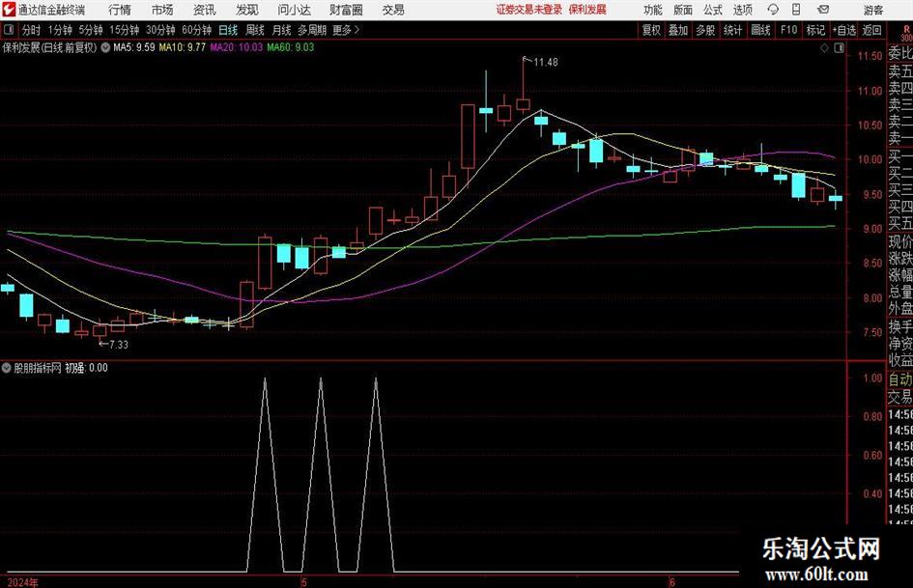Viewport: 913px width, 588px height.
Task: Expand 更多 period options
Action: click(x=347, y=30)
